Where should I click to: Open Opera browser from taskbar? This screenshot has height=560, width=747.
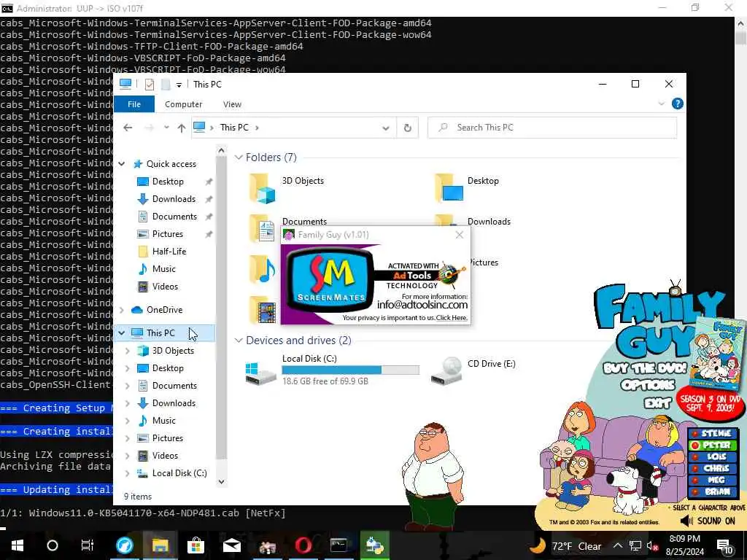coord(303,545)
